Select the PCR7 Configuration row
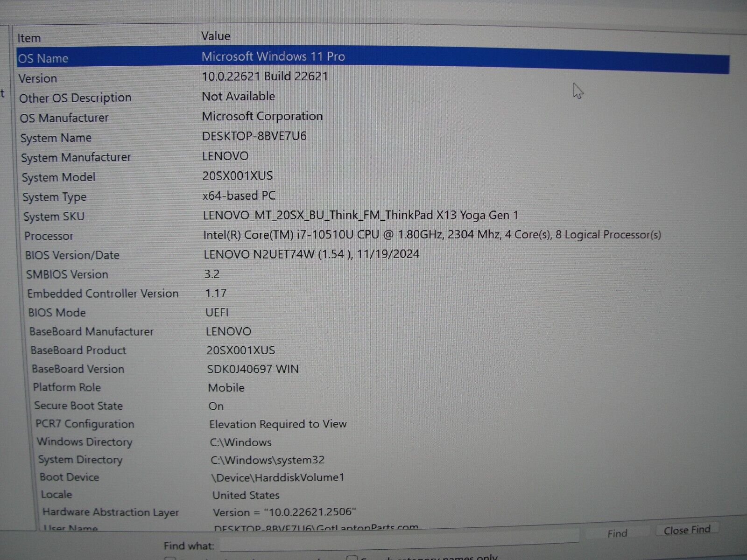The width and height of the screenshot is (747, 560). coord(85,424)
